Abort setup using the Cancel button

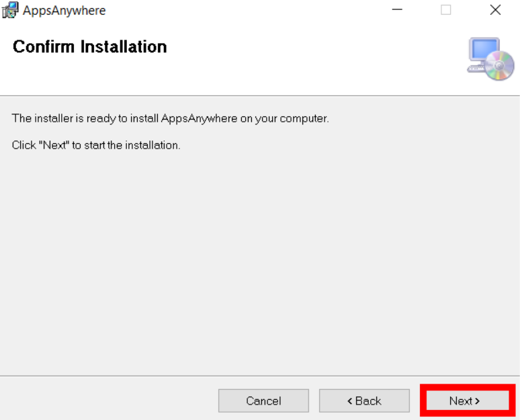(x=263, y=401)
